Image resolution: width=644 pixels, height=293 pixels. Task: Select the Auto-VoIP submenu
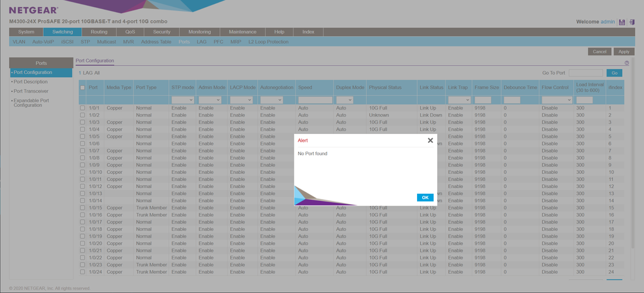pos(43,42)
